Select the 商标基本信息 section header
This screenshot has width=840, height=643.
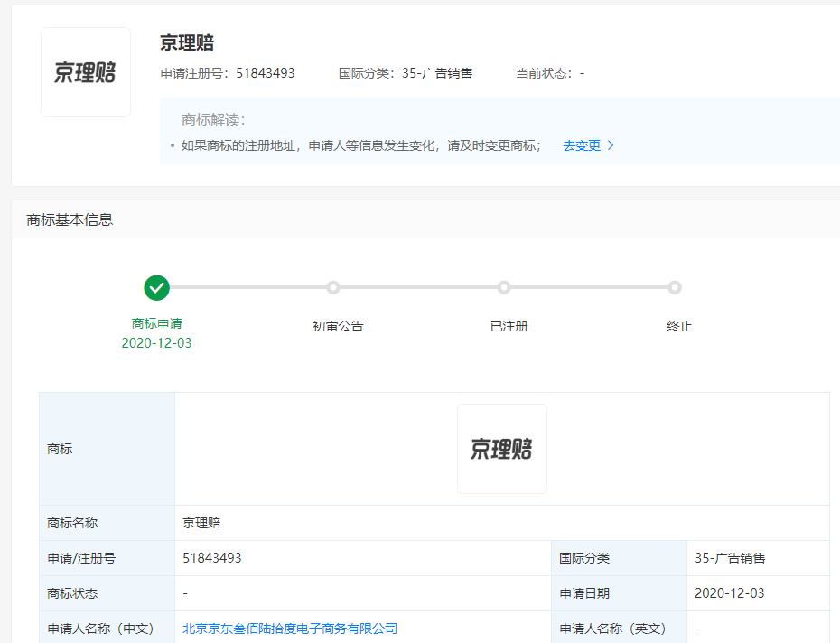click(70, 219)
